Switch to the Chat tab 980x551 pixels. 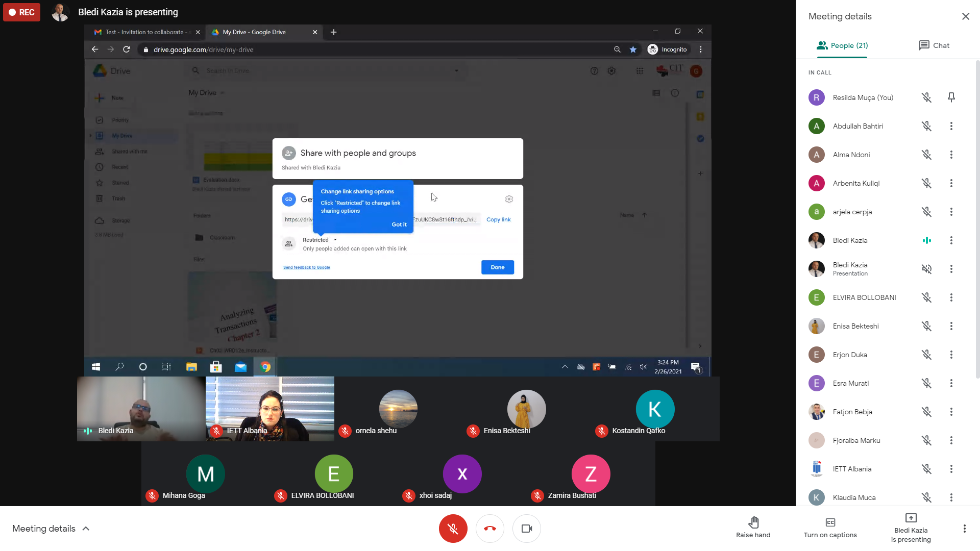coord(934,45)
